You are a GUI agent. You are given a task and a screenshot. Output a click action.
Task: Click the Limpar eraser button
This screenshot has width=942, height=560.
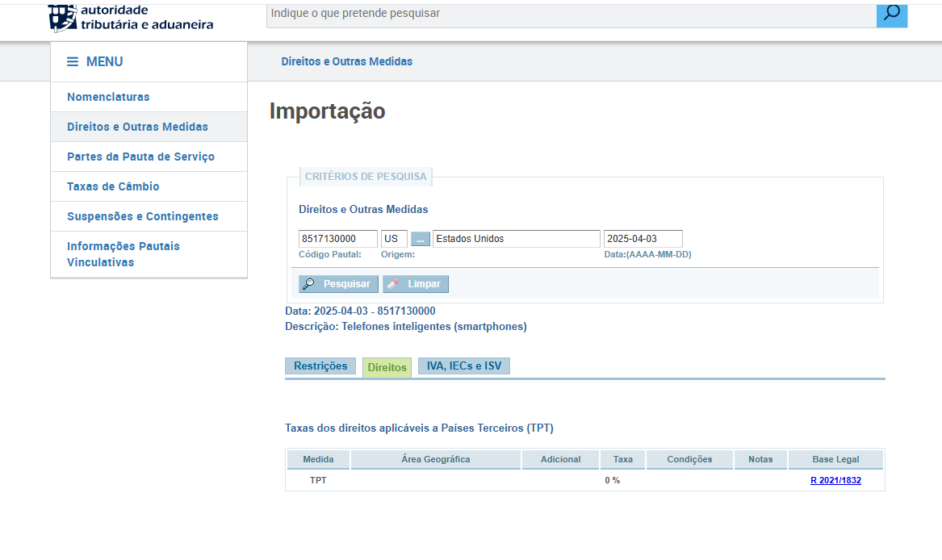coord(416,284)
